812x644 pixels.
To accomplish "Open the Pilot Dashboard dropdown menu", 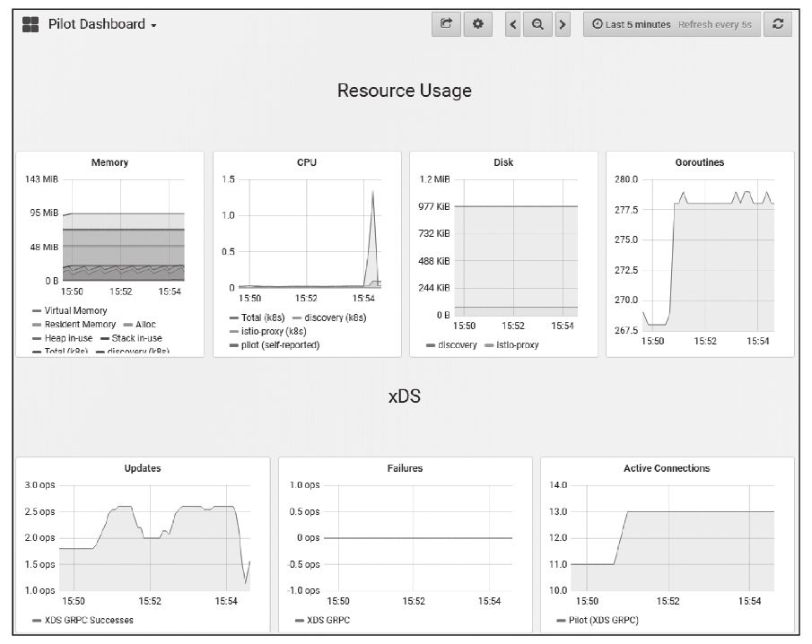I will point(101,24).
